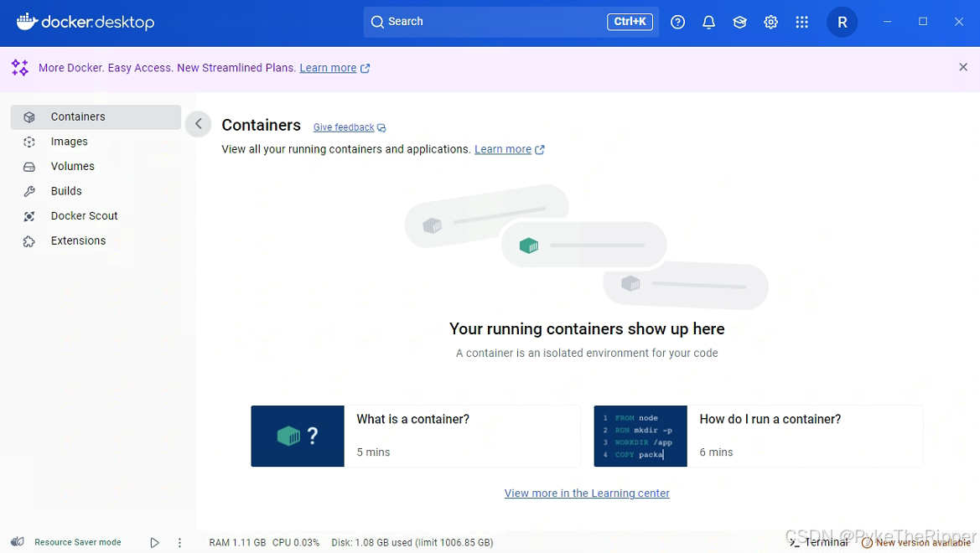Click the Containers sidebar icon

tap(29, 116)
